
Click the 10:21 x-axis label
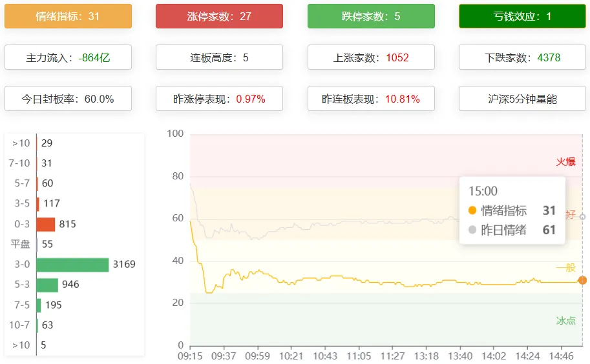pos(291,356)
